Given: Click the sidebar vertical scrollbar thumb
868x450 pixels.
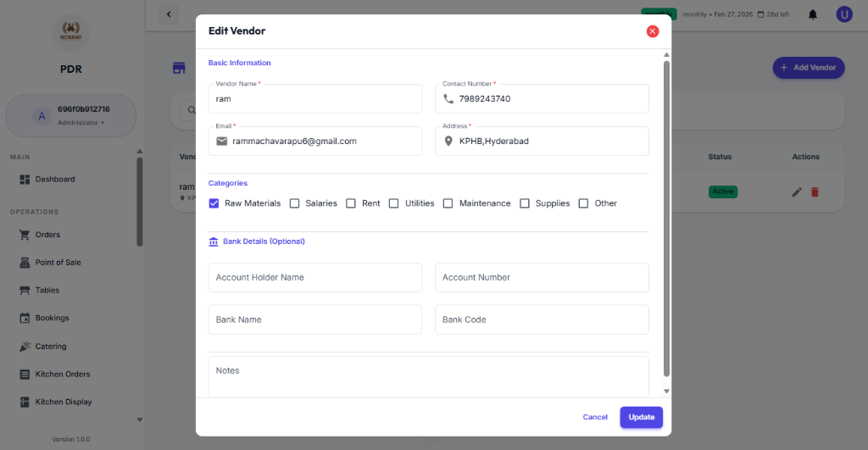Looking at the screenshot, I should (140, 202).
